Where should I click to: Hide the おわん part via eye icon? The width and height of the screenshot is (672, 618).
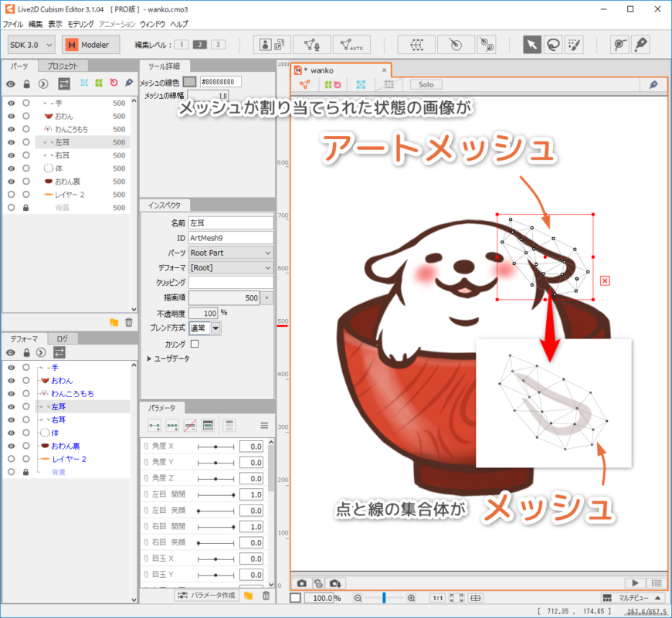coord(11,116)
